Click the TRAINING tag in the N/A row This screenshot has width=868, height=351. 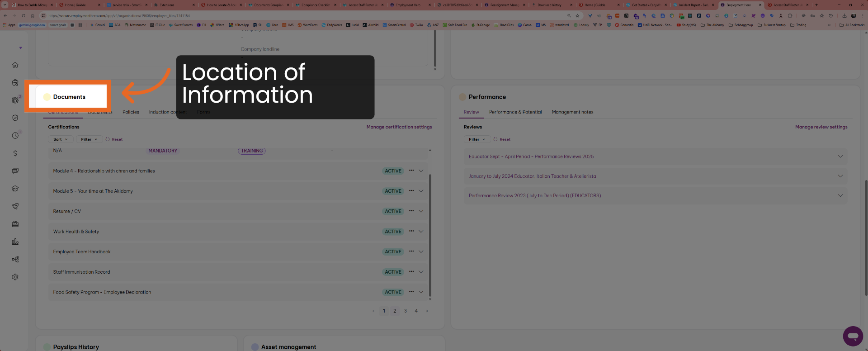tap(252, 151)
